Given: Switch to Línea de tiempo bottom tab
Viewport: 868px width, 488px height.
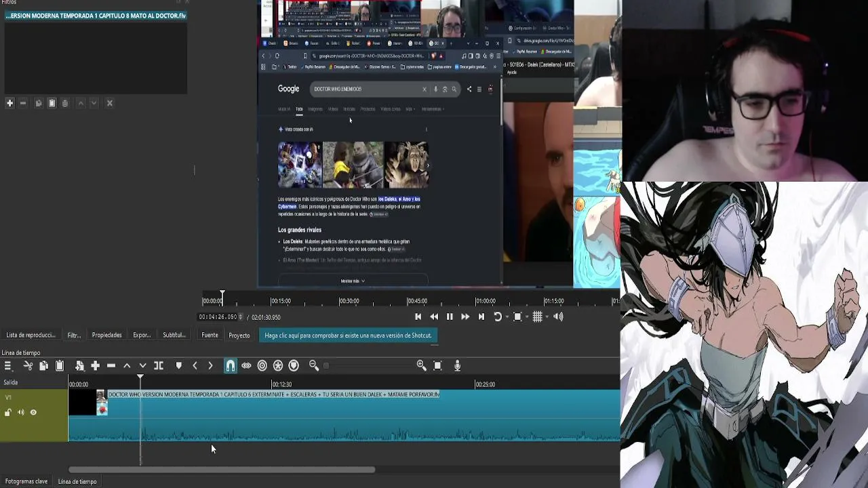Looking at the screenshot, I should 77,481.
